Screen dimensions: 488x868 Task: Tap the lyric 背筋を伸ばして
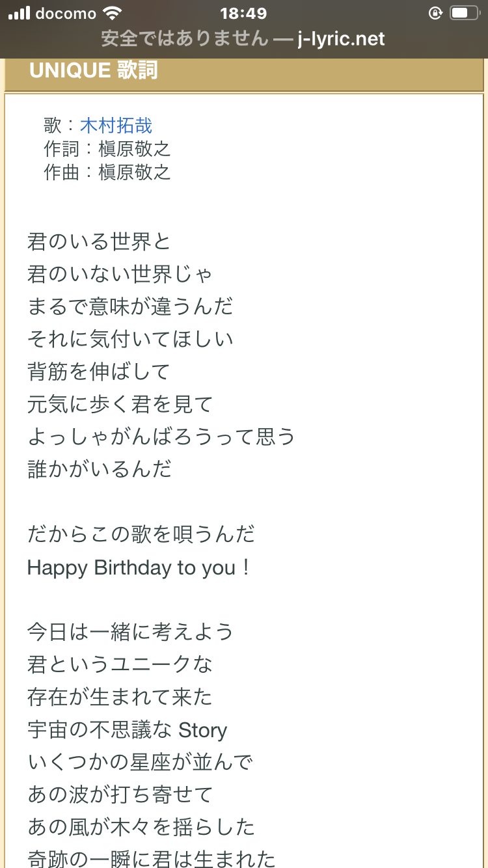coord(99,372)
